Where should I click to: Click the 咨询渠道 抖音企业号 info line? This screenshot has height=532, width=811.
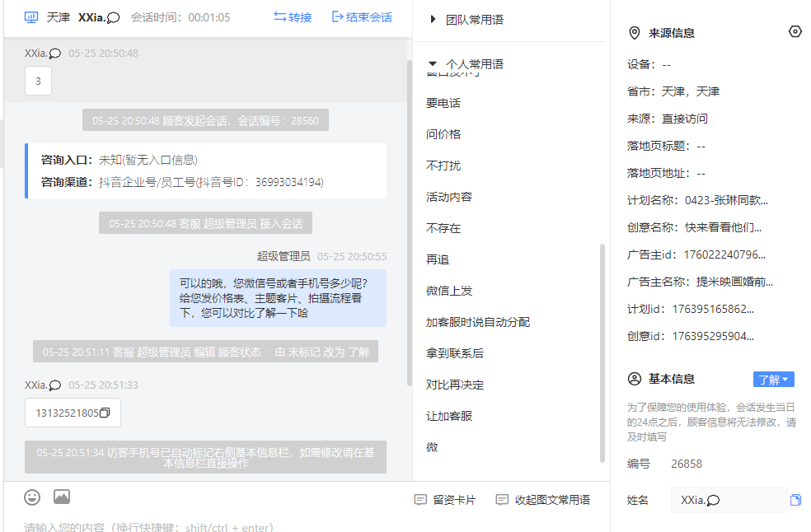(183, 182)
